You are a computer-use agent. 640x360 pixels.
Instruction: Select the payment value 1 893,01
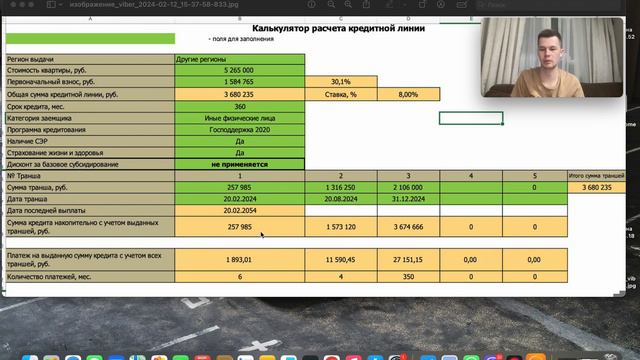[x=240, y=260]
